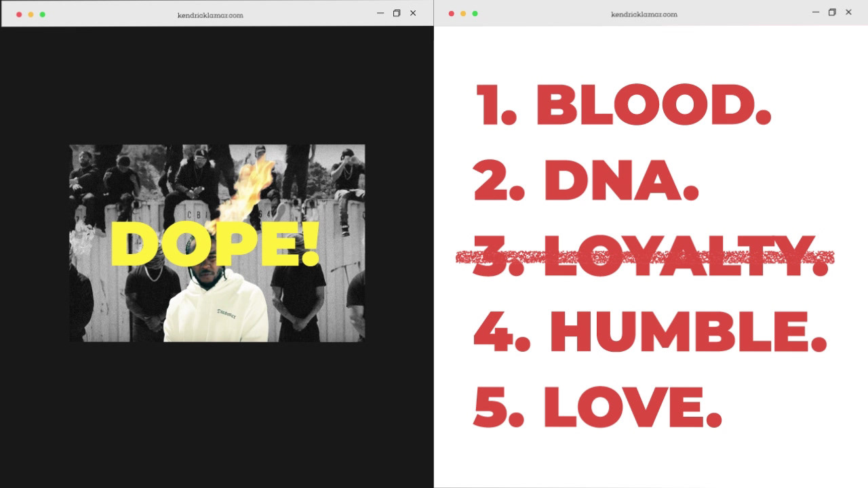Click the yellow DOPE! text on video
This screenshot has height=488, width=868.
pos(214,243)
